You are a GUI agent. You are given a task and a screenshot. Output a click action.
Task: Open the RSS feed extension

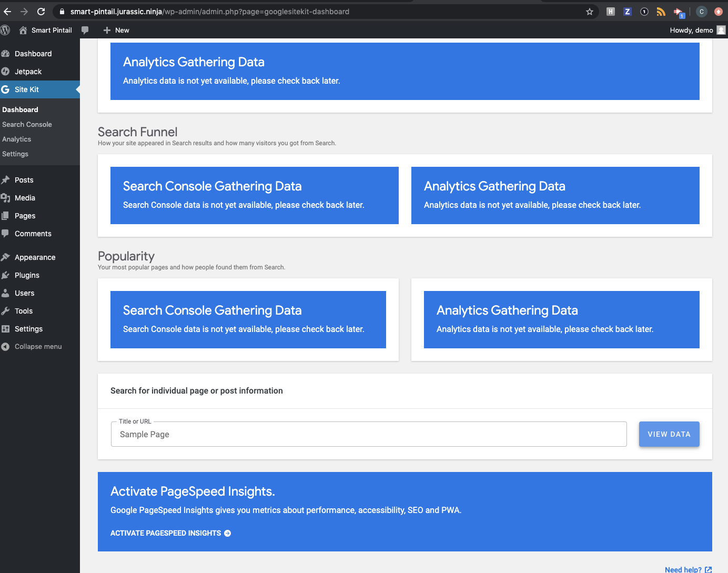pyautogui.click(x=661, y=12)
